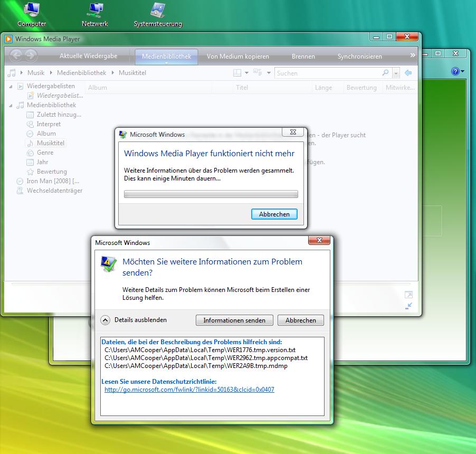
Task: Sort by the Album column header
Action: tap(148, 88)
